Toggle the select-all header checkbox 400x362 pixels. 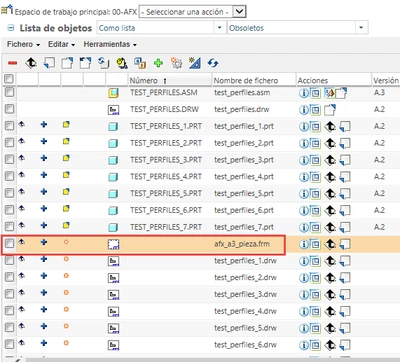click(x=9, y=79)
